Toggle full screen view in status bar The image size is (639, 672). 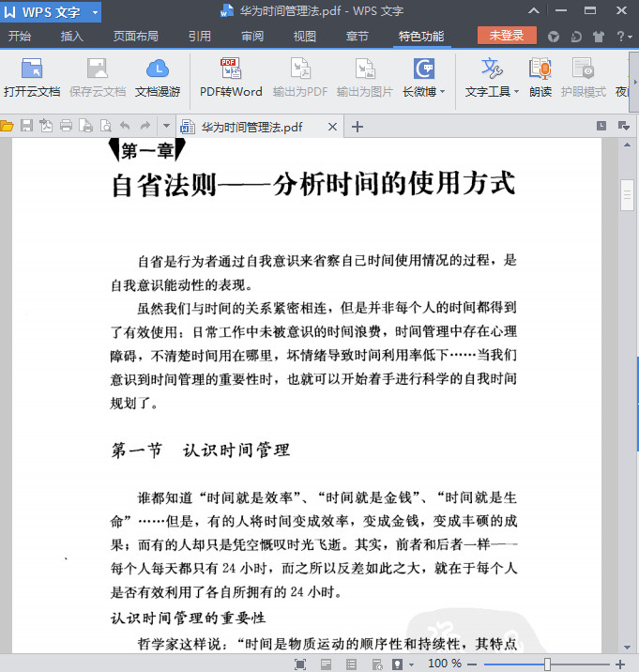coord(300,664)
